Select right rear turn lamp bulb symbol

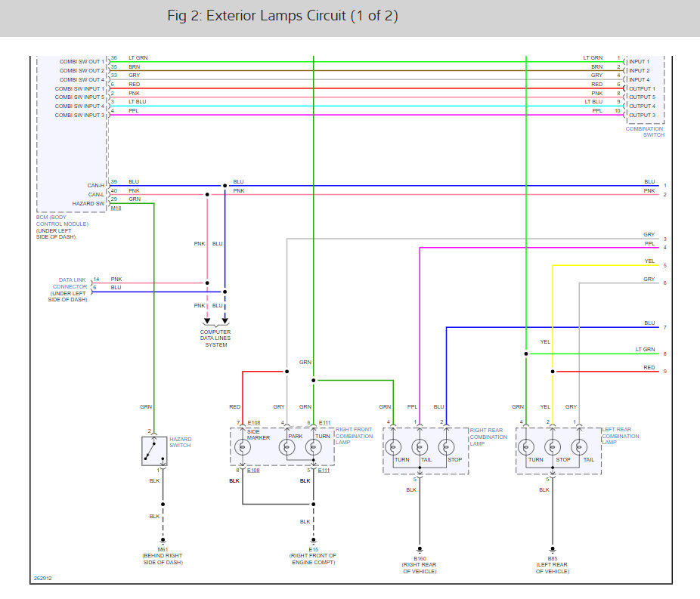click(x=393, y=447)
